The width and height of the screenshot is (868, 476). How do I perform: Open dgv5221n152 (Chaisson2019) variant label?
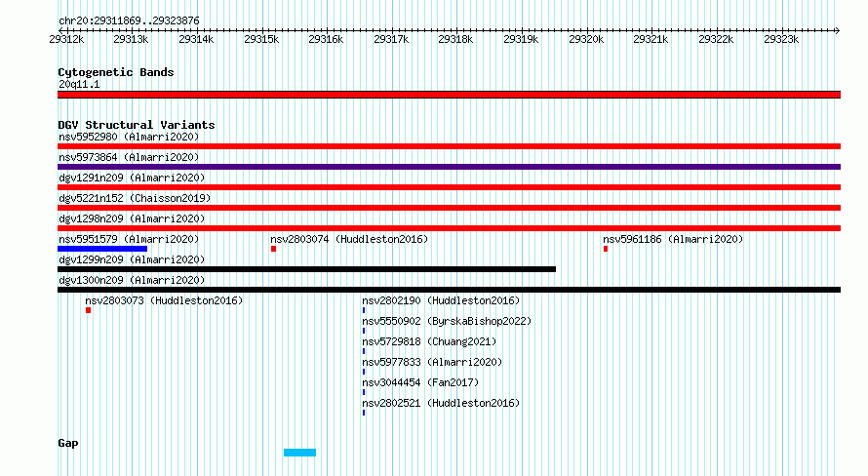(135, 198)
